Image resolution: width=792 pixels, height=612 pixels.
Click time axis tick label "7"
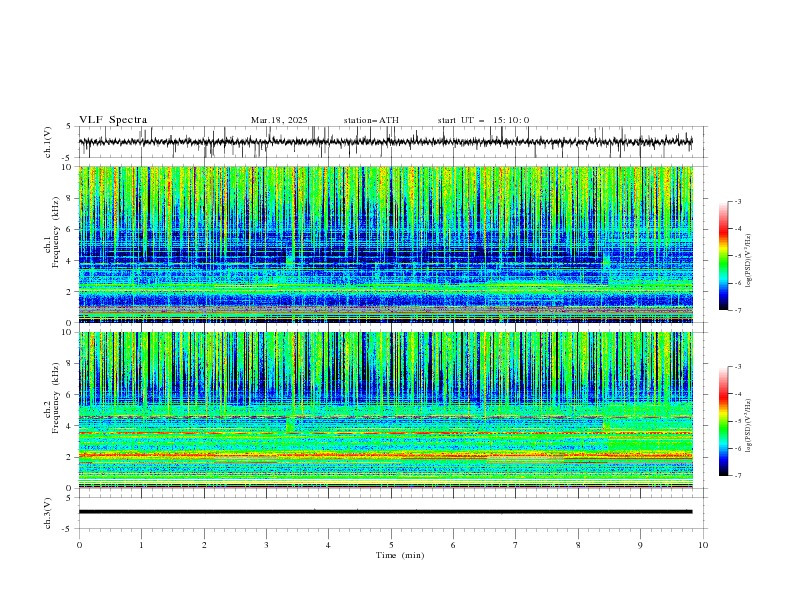(516, 545)
